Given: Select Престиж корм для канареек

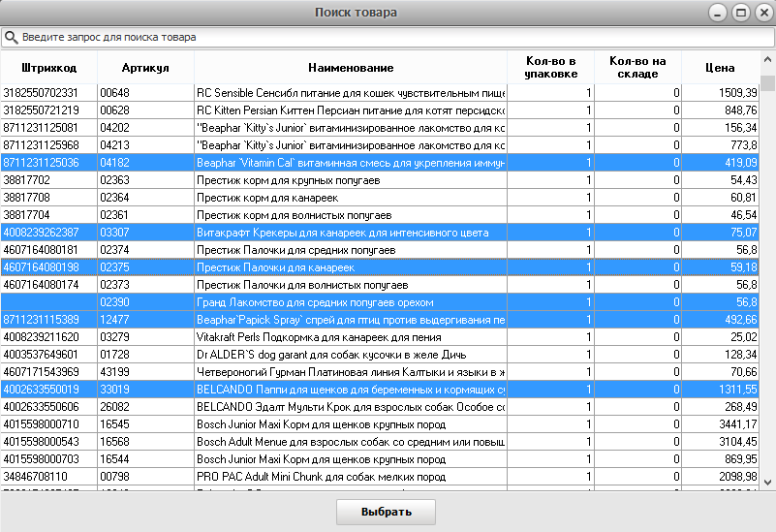Looking at the screenshot, I should click(380, 198).
